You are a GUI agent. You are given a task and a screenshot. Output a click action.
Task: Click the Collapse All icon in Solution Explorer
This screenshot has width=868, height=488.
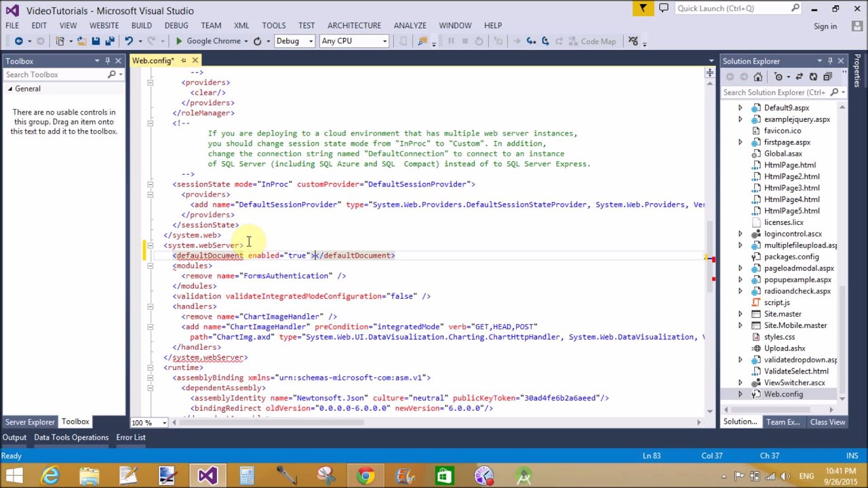click(x=827, y=77)
